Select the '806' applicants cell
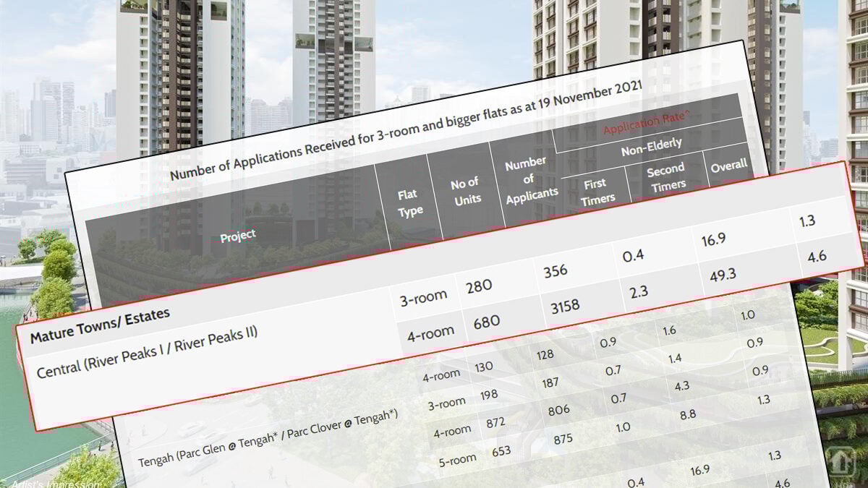Screen dimensions: 868x488 click(558, 410)
